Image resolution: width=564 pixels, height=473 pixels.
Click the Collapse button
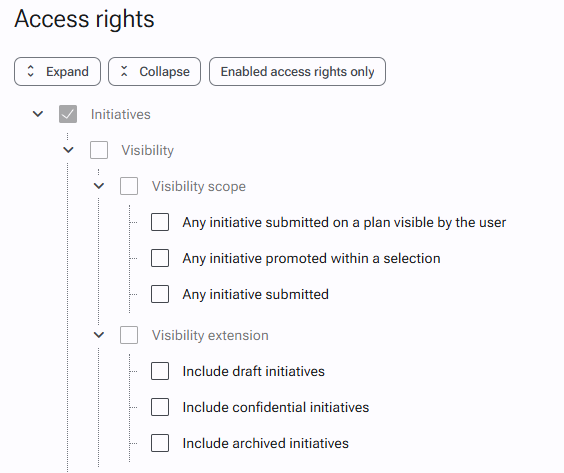tap(154, 72)
